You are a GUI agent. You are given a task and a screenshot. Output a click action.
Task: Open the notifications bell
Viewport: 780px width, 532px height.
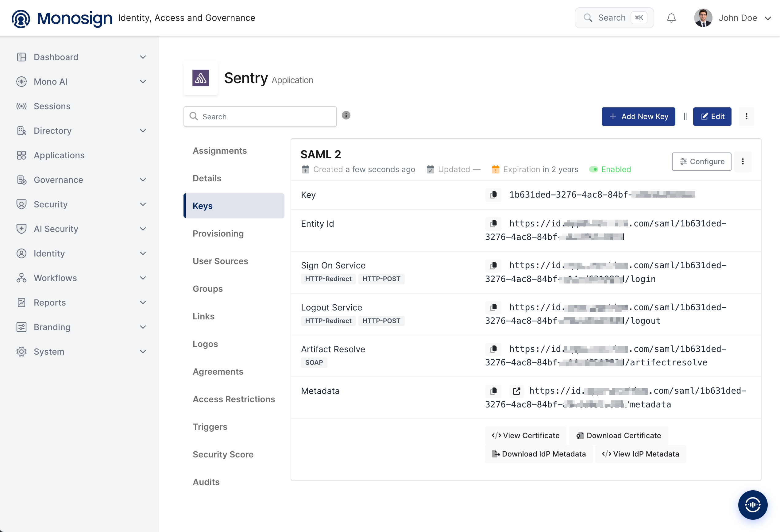pyautogui.click(x=671, y=18)
